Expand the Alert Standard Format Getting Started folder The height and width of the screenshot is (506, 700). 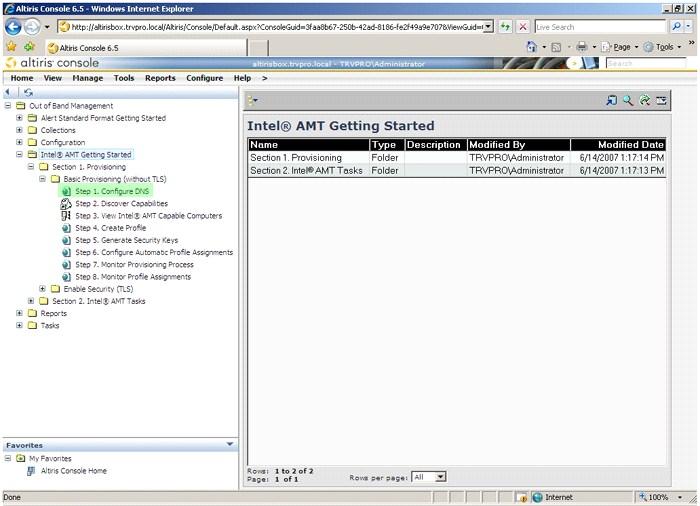pos(19,118)
